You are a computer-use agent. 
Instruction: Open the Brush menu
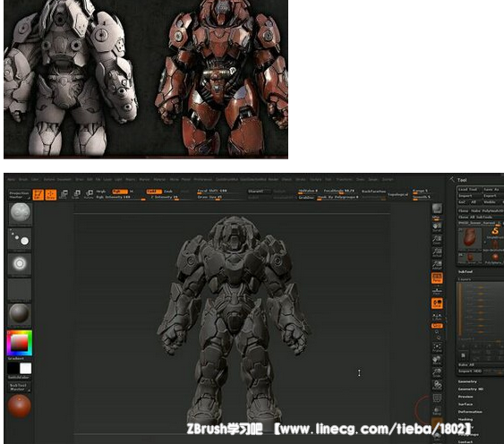[x=23, y=179]
